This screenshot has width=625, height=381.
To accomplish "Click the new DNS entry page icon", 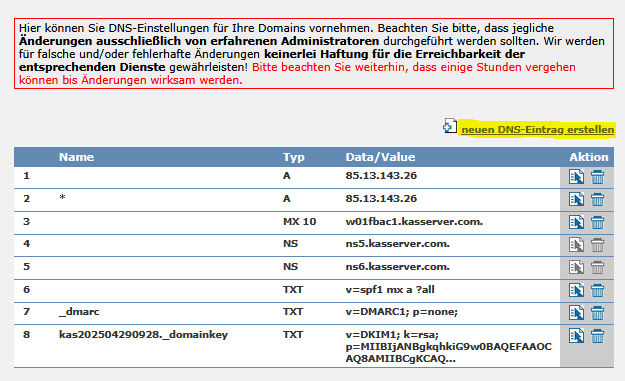I will (450, 126).
